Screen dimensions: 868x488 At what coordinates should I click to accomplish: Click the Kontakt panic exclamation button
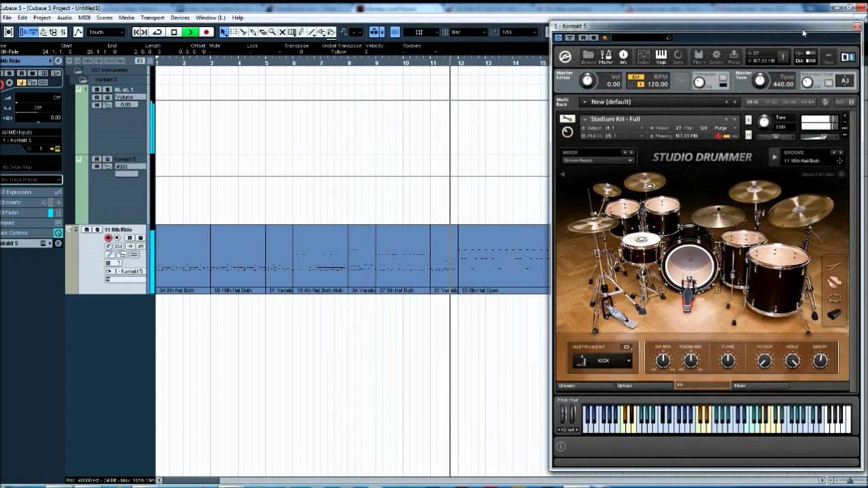tap(783, 57)
